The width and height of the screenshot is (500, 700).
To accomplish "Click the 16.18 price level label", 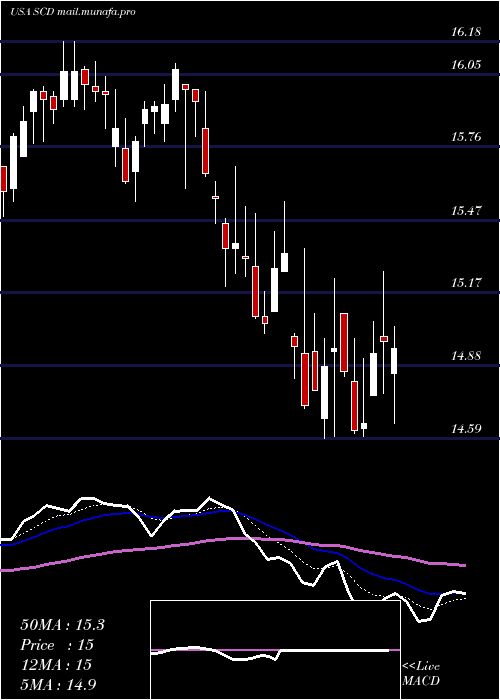I will tap(466, 32).
